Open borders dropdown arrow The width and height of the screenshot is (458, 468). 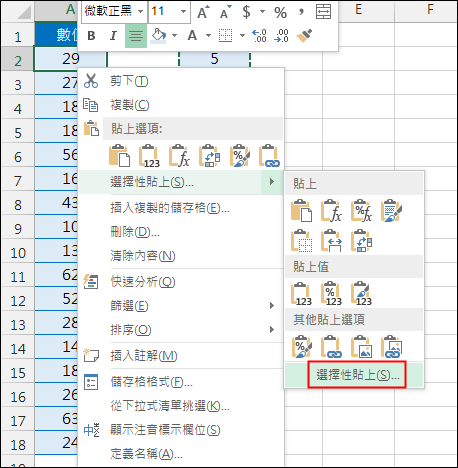coord(242,35)
